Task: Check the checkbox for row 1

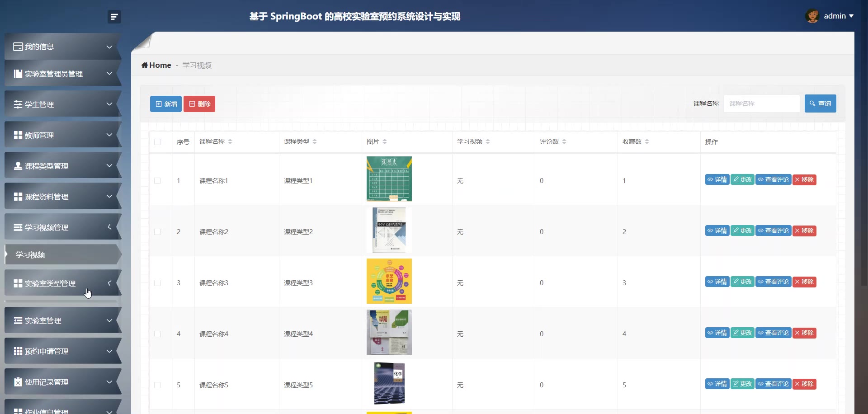Action: pyautogui.click(x=157, y=181)
